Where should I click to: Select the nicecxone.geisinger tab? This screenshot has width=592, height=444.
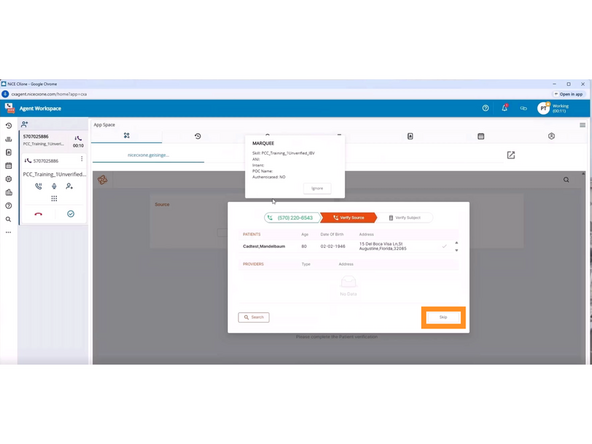(148, 155)
